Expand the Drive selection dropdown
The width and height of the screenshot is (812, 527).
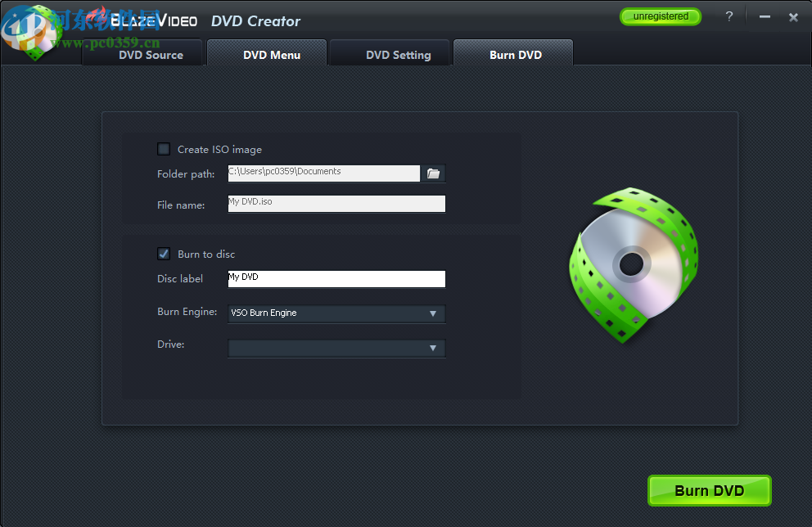(432, 348)
